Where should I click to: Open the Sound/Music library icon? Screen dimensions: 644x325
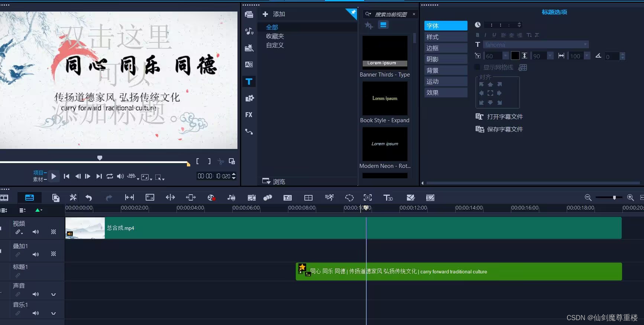point(249,31)
